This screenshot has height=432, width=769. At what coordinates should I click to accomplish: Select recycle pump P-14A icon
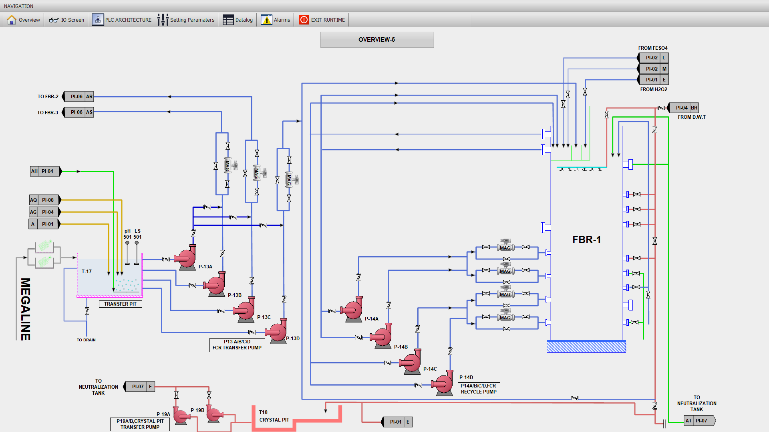click(353, 309)
